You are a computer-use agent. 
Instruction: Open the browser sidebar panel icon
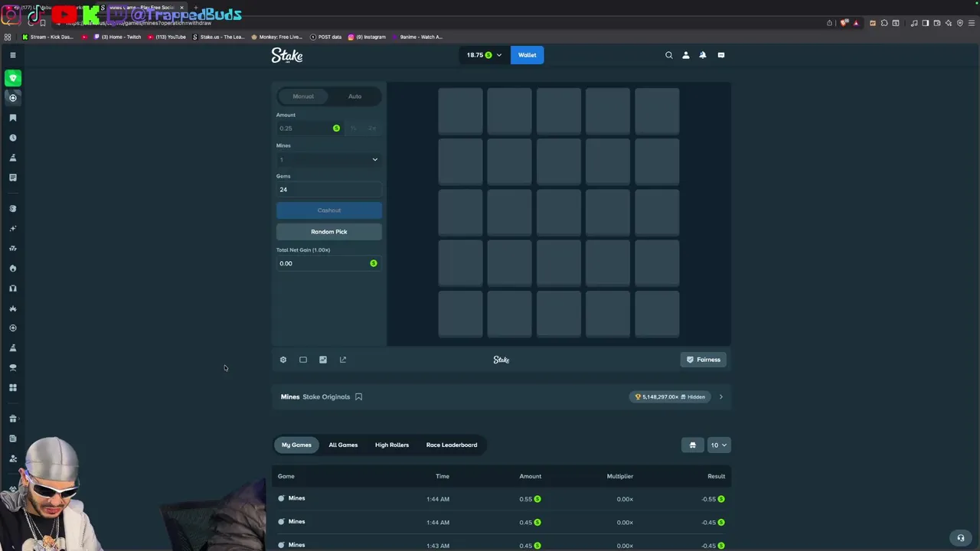pyautogui.click(x=926, y=23)
